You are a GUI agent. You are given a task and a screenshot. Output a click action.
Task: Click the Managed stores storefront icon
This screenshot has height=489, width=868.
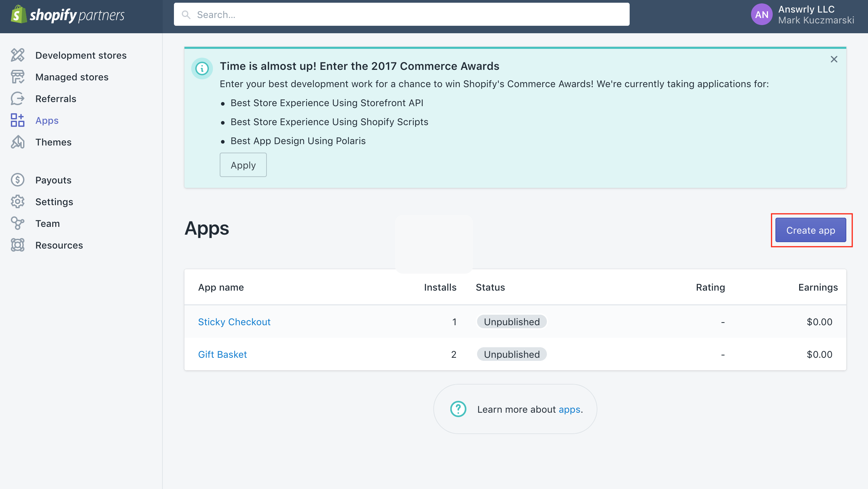click(x=18, y=77)
